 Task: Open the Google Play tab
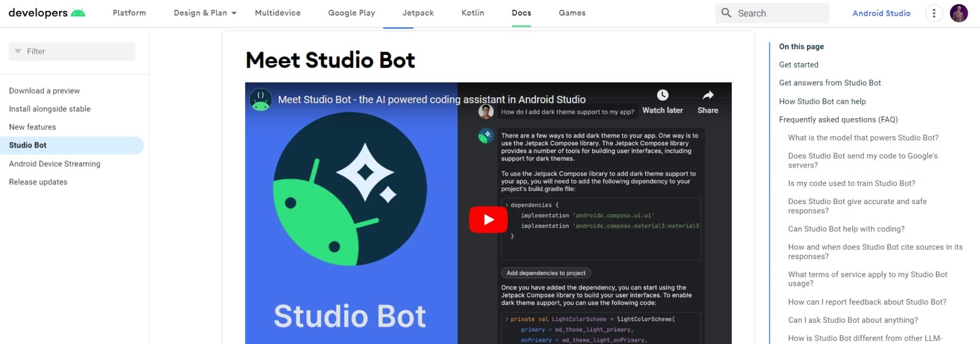(351, 13)
